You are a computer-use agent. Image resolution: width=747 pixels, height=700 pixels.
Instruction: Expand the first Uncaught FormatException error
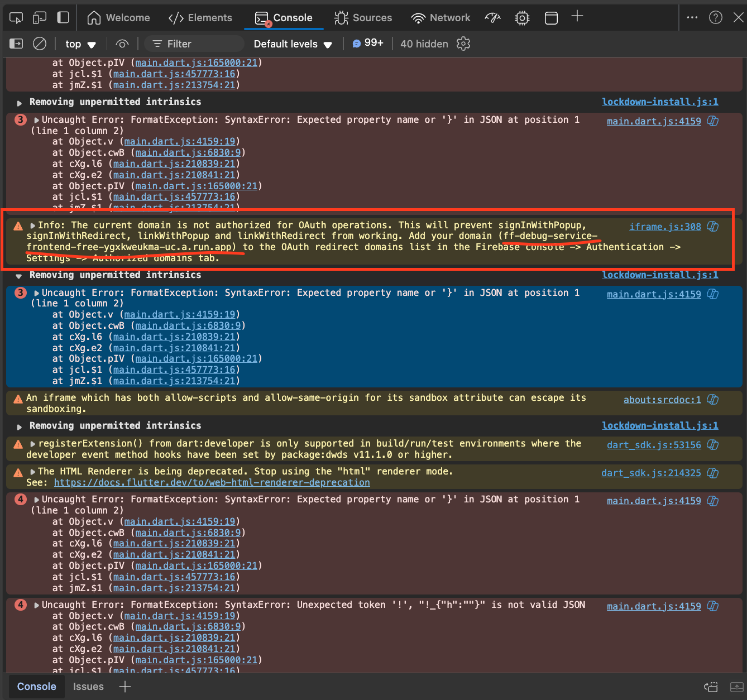pos(36,119)
